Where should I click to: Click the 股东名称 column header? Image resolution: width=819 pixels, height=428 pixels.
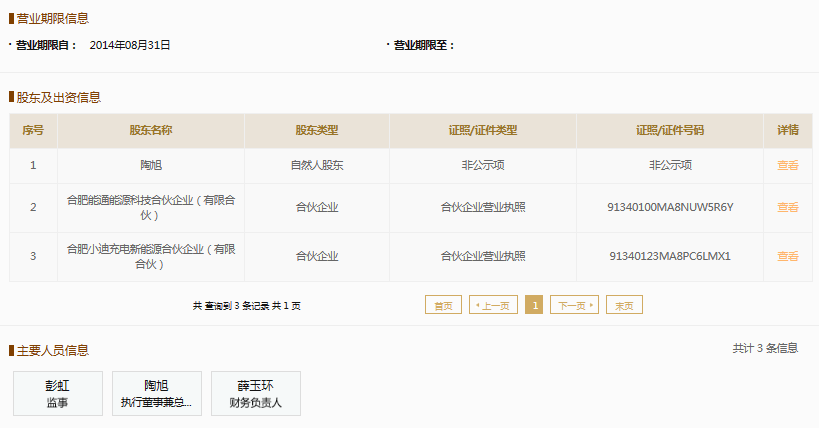pos(151,131)
